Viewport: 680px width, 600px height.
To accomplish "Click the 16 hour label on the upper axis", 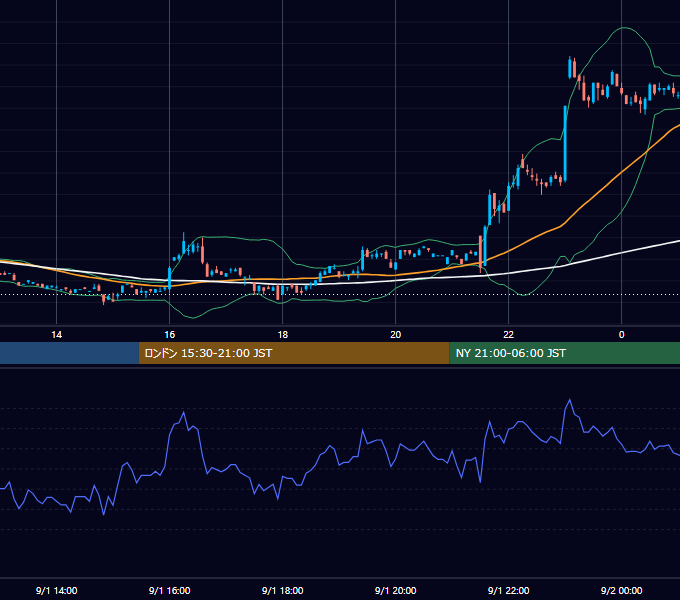I will (x=170, y=335).
